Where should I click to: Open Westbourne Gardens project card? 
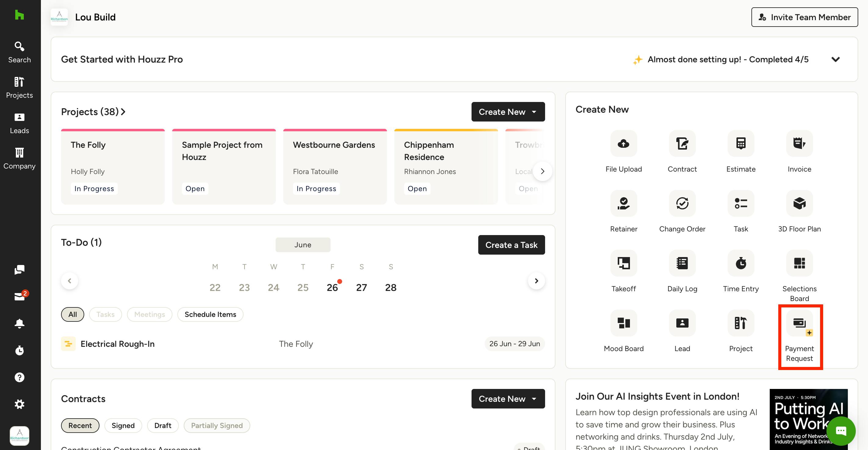pyautogui.click(x=335, y=166)
